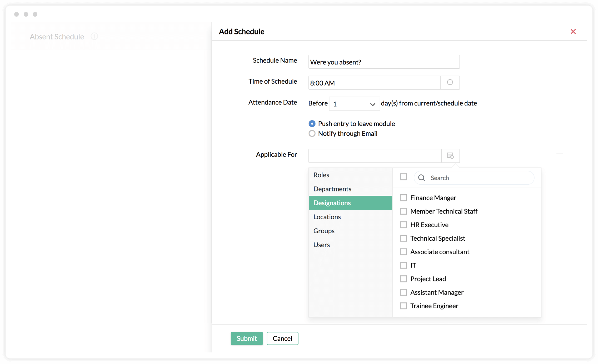Click the designation Search field

tap(474, 178)
